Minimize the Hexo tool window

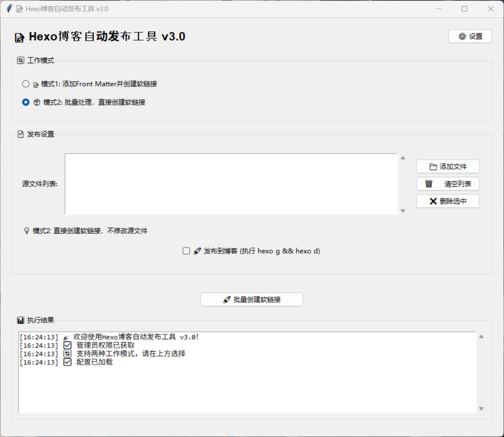point(438,9)
